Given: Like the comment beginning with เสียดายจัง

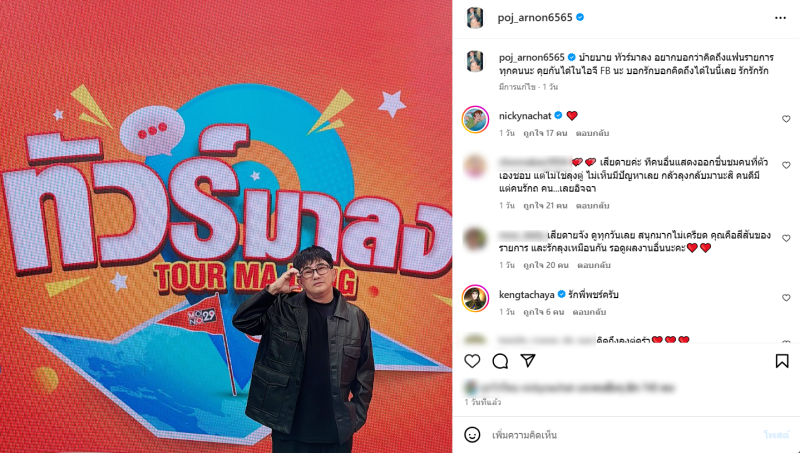Looking at the screenshot, I should pyautogui.click(x=786, y=238).
